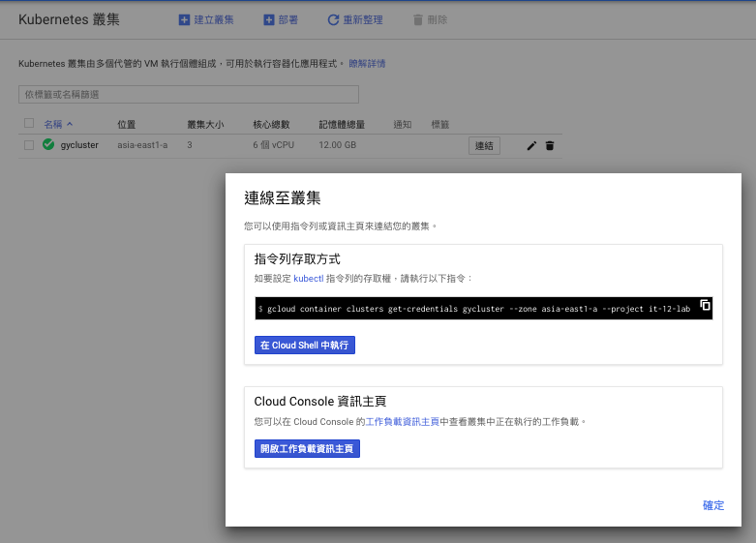
Task: Click the 12.00 GB memory cell
Action: (x=338, y=144)
